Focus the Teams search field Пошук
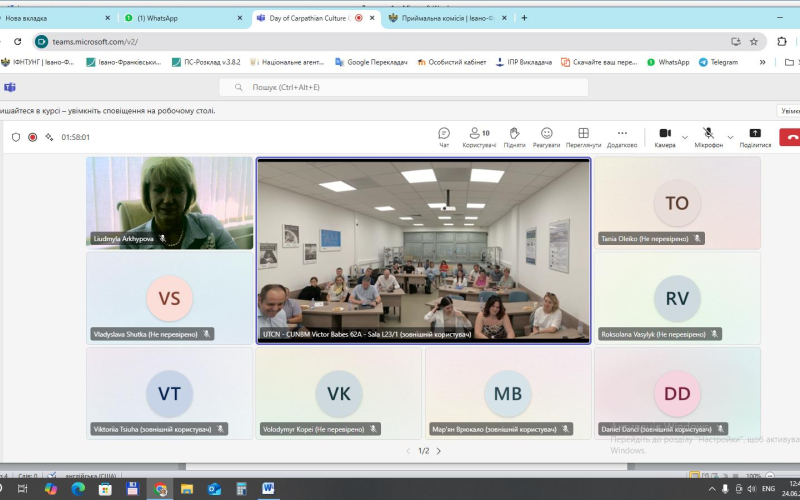The height and width of the screenshot is (500, 800). (404, 87)
